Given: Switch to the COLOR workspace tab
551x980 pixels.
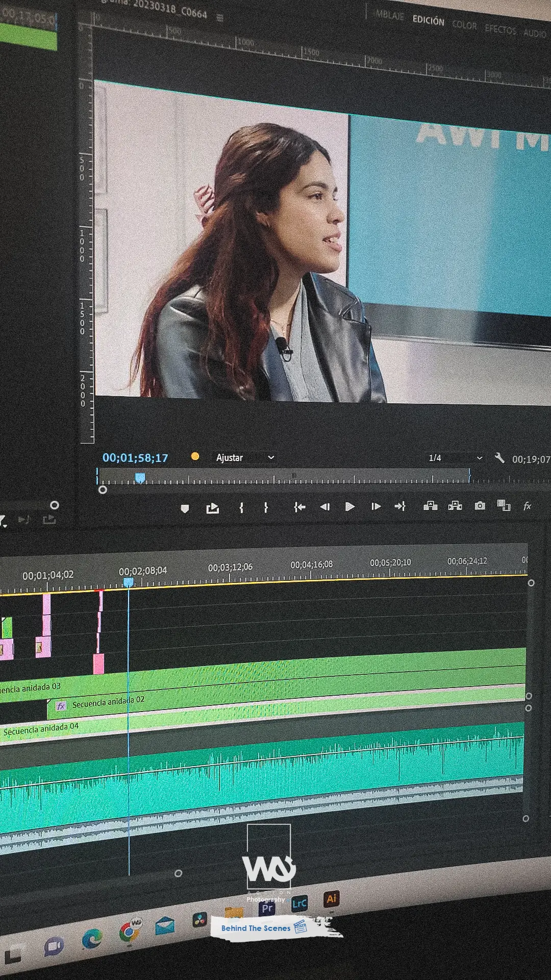Looking at the screenshot, I should 464,25.
